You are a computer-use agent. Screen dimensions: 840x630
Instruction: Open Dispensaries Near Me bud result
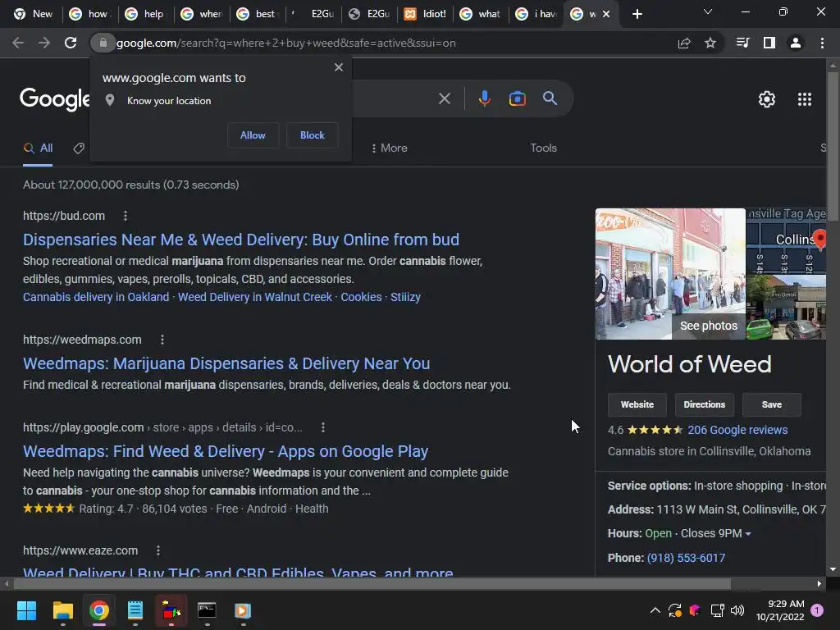point(241,240)
